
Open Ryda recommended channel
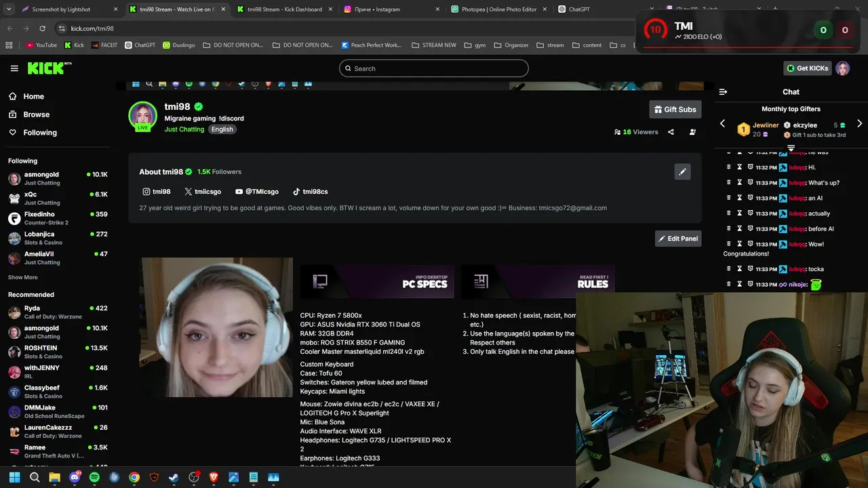tap(58, 312)
